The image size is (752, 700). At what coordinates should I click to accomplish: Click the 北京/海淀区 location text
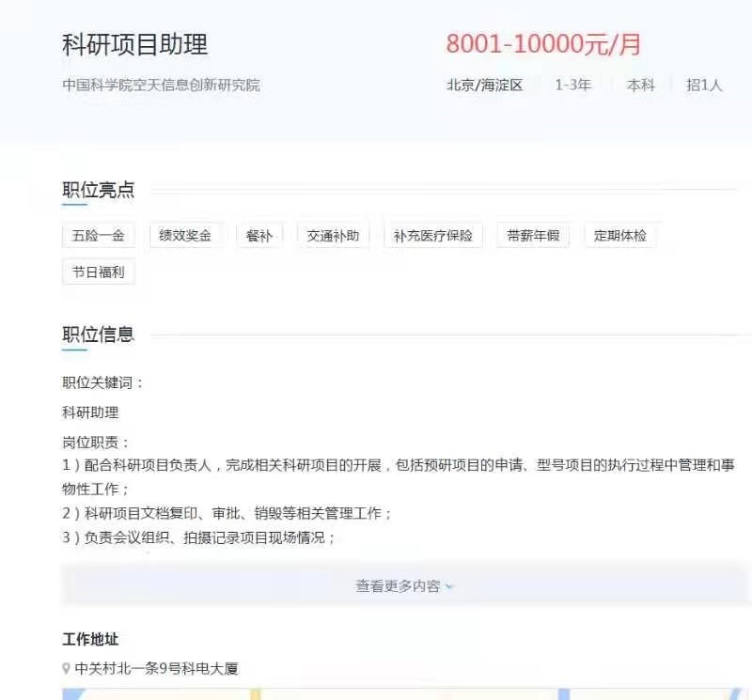point(484,85)
